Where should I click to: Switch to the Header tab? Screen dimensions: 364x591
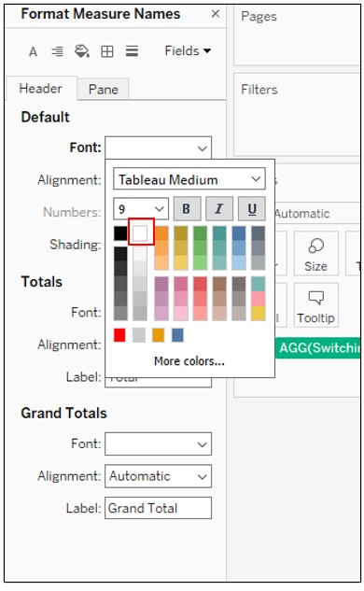click(41, 89)
